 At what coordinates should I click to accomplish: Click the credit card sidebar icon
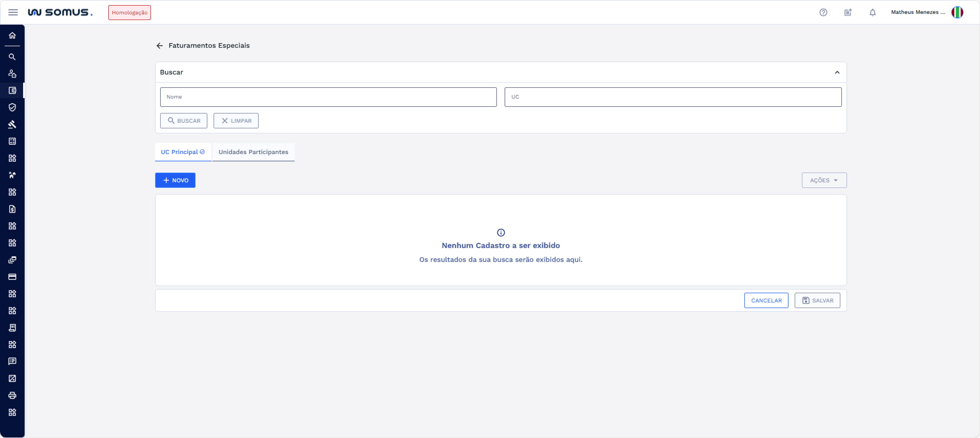[12, 277]
